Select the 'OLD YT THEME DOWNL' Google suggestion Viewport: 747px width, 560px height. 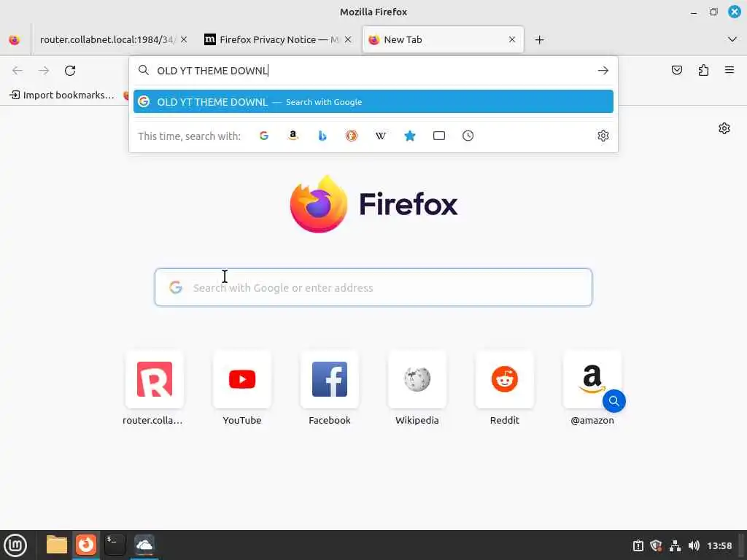tap(373, 102)
